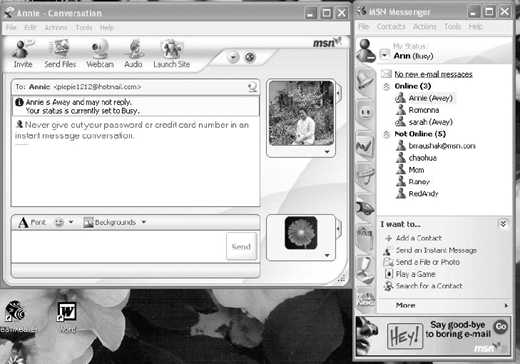
Task: Open the airplane travel sidebar tab
Action: coord(366,175)
